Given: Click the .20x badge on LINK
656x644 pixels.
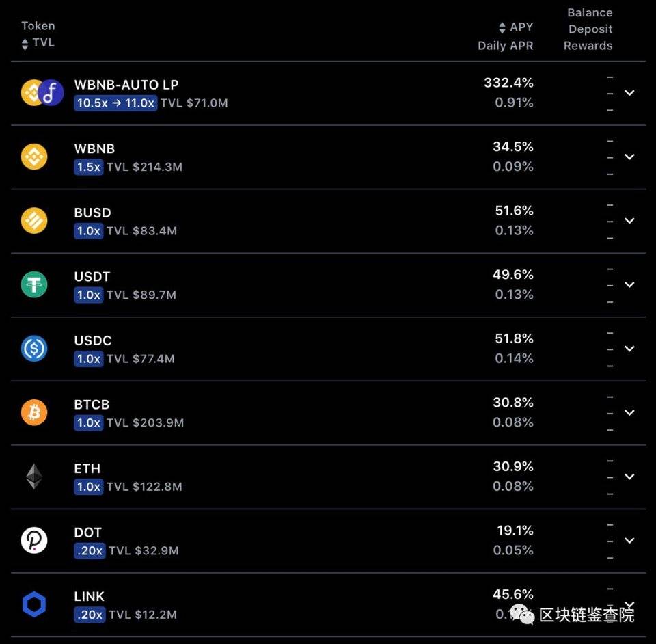Looking at the screenshot, I should [90, 615].
